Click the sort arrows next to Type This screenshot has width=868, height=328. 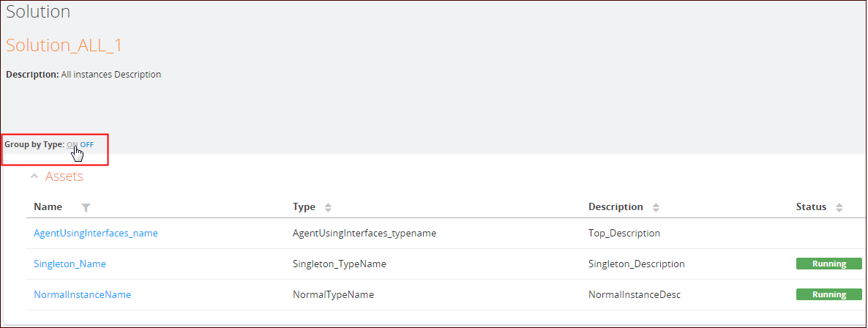pyautogui.click(x=328, y=207)
